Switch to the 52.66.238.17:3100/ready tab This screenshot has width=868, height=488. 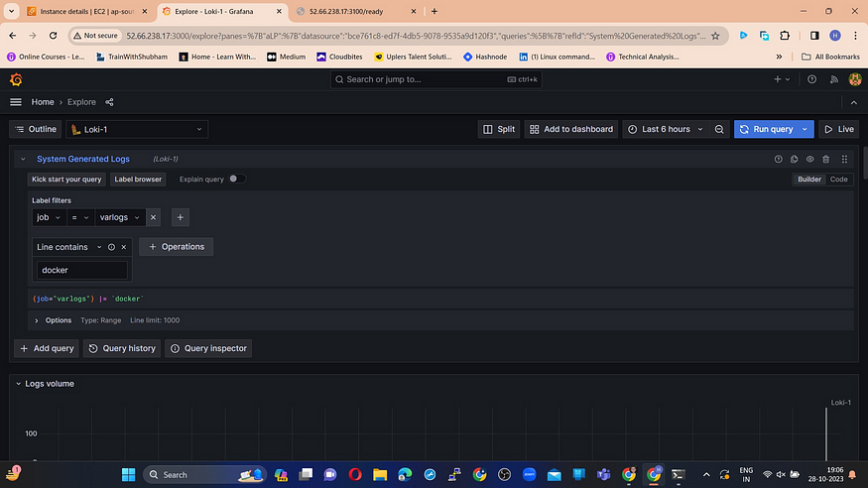pos(356,11)
